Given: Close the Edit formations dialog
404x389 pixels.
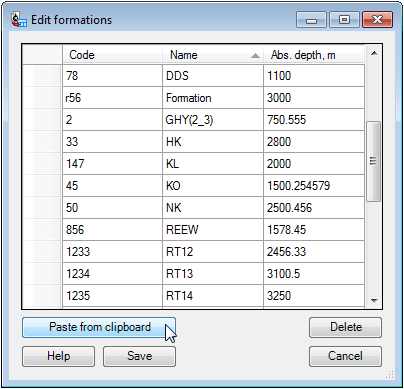Looking at the screenshot, I should 377,20.
